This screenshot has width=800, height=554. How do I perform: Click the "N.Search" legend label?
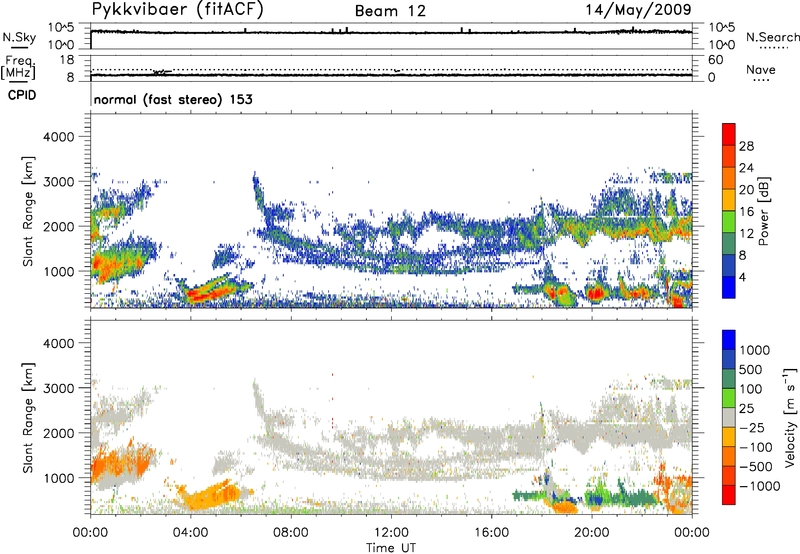tap(772, 37)
